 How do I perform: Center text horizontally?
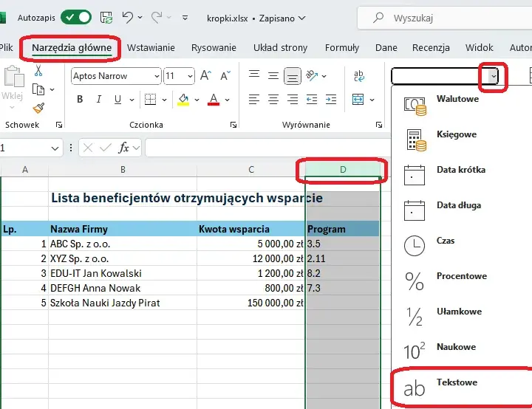[273, 100]
